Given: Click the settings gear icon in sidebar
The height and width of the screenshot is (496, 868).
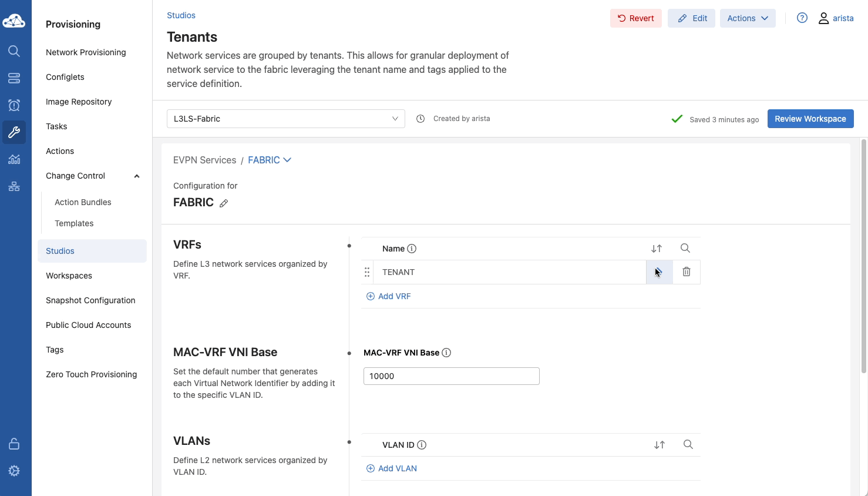Looking at the screenshot, I should (14, 471).
